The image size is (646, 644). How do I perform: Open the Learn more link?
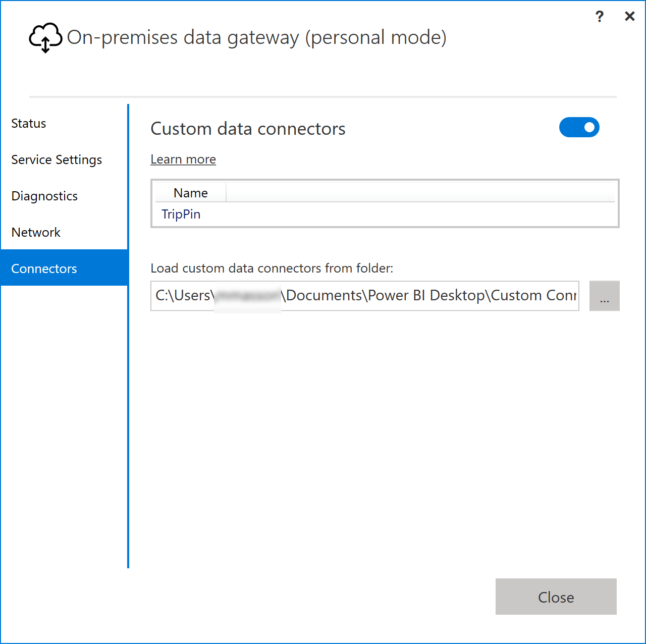(x=183, y=159)
